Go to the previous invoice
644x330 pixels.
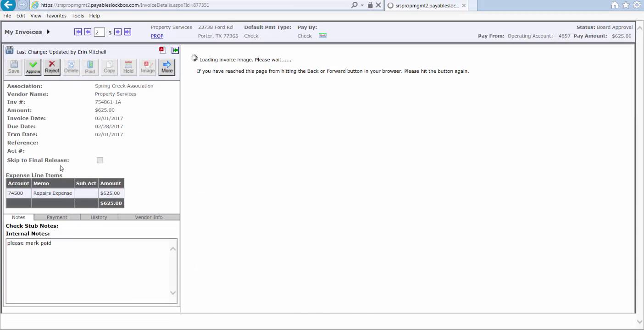(x=88, y=32)
